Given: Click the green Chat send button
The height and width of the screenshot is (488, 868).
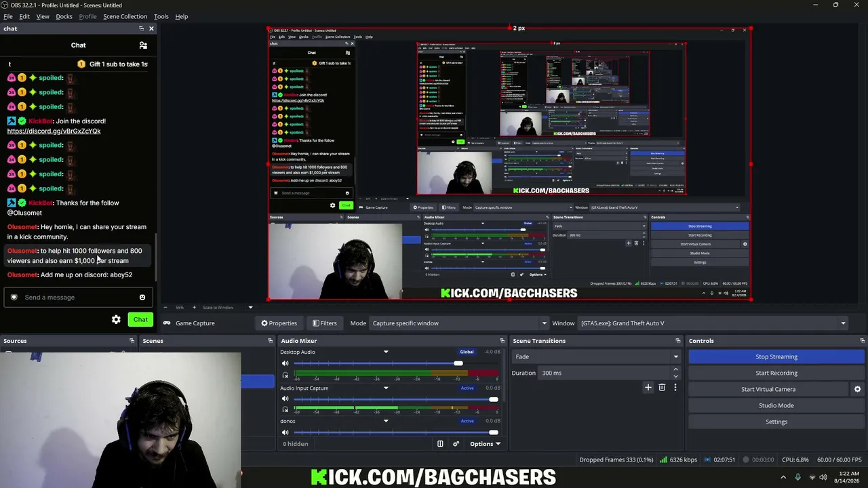Looking at the screenshot, I should coord(140,319).
